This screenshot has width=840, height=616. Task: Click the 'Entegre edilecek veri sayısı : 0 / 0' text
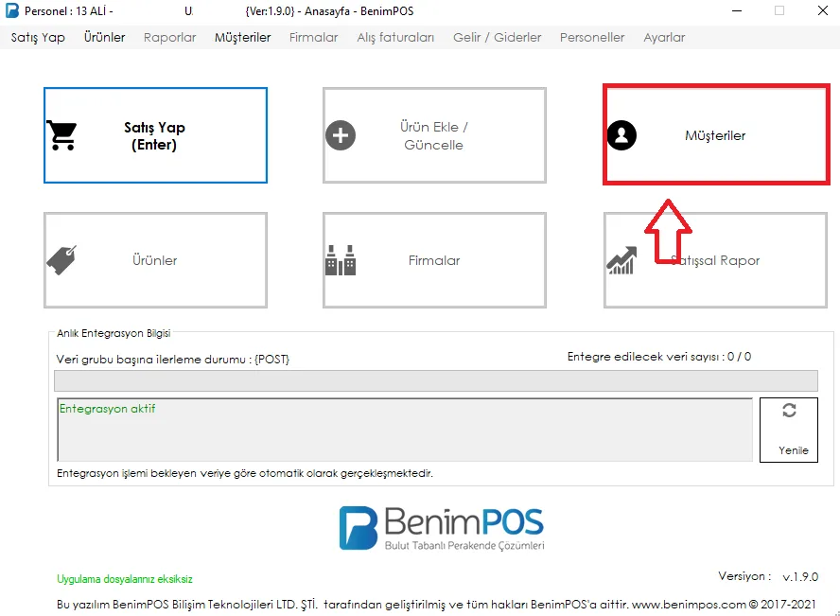click(659, 357)
